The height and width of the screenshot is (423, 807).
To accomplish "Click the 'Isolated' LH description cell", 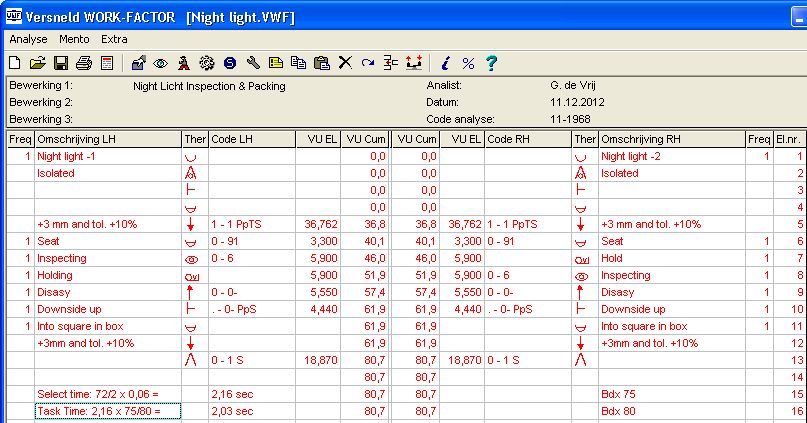I will tap(108, 173).
